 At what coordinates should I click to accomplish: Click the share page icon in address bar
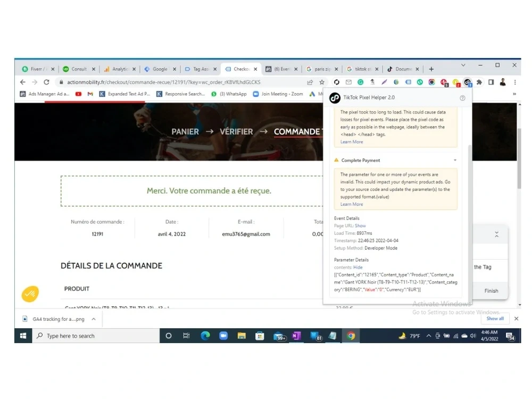coord(310,82)
